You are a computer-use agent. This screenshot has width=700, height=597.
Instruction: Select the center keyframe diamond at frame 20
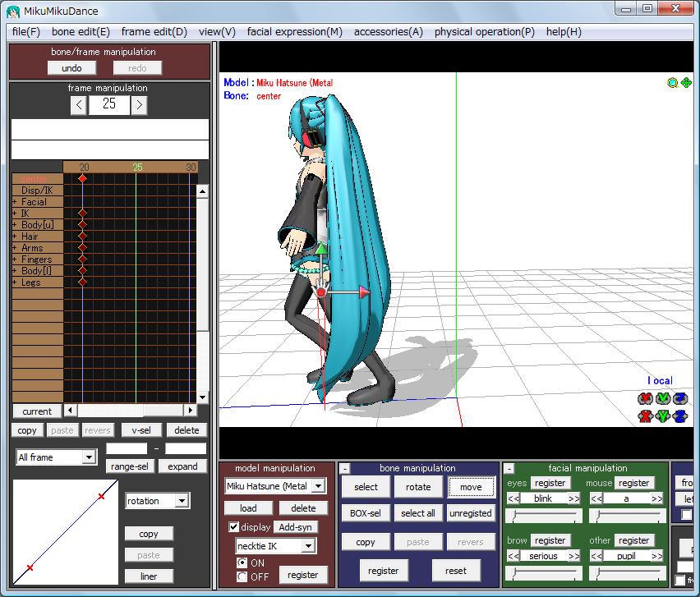pyautogui.click(x=83, y=178)
